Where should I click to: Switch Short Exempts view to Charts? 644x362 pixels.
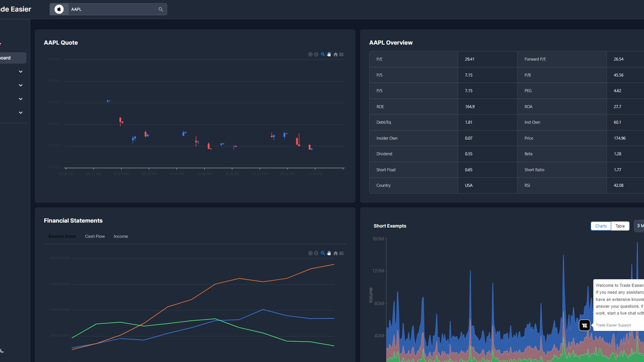coord(601,226)
